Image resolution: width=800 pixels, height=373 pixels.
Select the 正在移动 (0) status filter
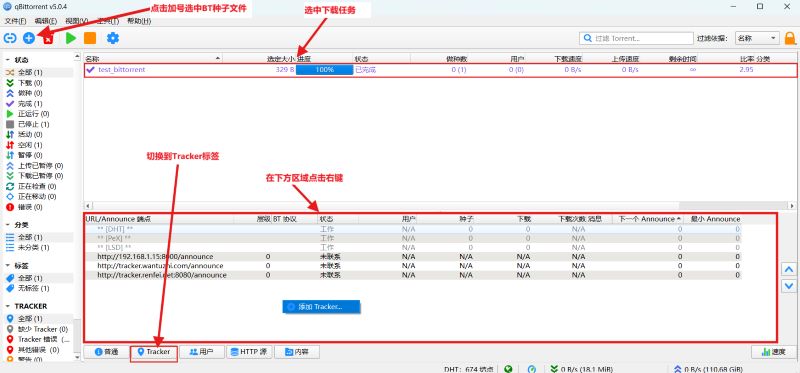point(37,196)
